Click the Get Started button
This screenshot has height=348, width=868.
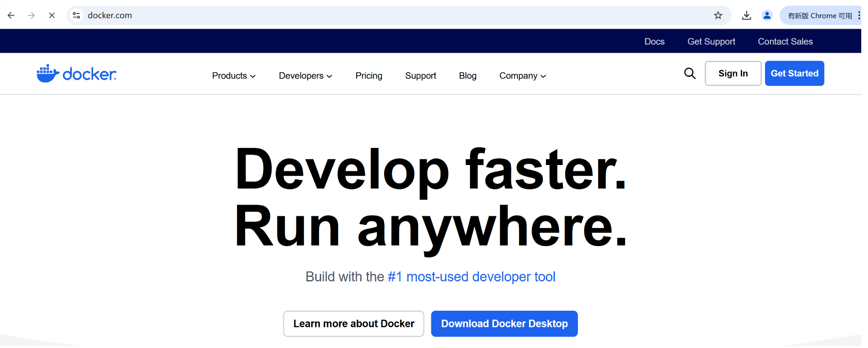pyautogui.click(x=795, y=73)
